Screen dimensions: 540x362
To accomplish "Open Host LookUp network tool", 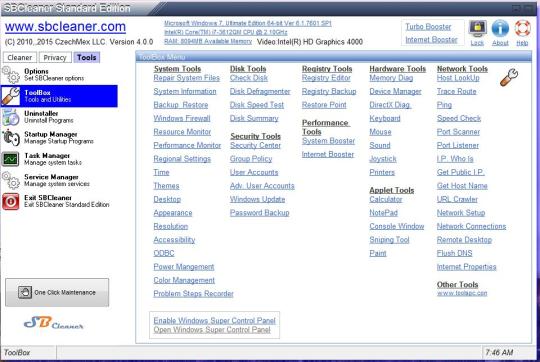I will [458, 78].
